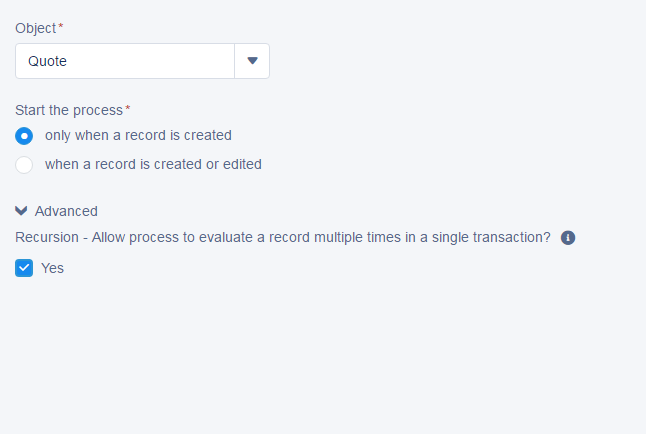Click the chevron icon next to Advanced
The height and width of the screenshot is (434, 646).
pyautogui.click(x=22, y=211)
